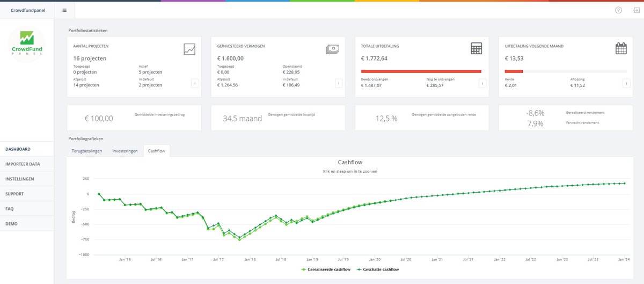
Task: Click the logout icon at top right
Action: tap(636, 10)
